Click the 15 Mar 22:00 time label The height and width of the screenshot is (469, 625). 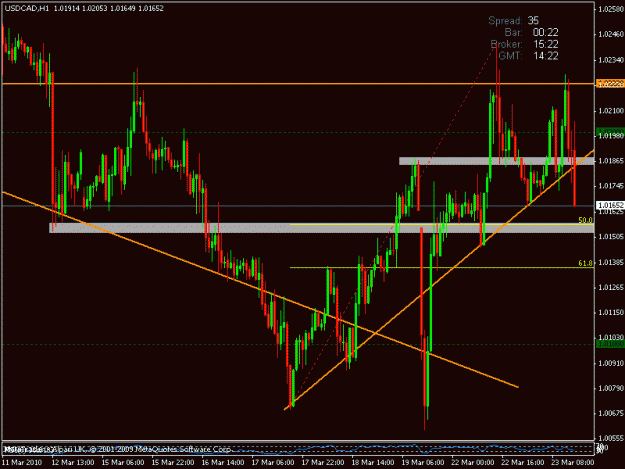tap(173, 463)
